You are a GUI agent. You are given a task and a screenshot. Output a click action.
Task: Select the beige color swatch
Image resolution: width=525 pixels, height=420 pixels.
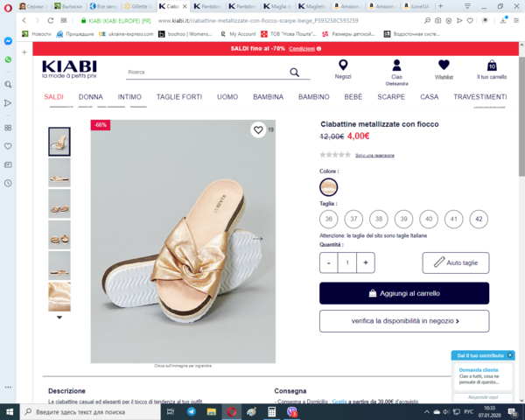pos(328,187)
